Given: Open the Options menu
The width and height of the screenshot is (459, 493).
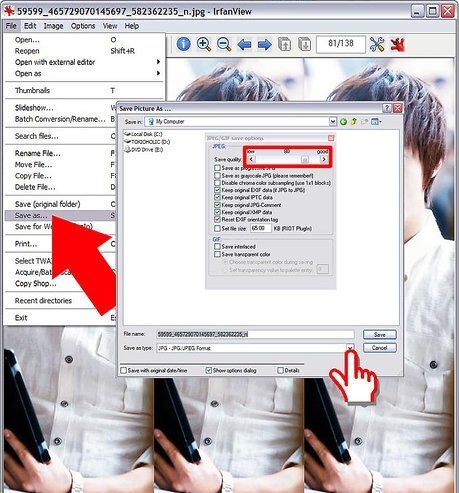Looking at the screenshot, I should (x=83, y=26).
